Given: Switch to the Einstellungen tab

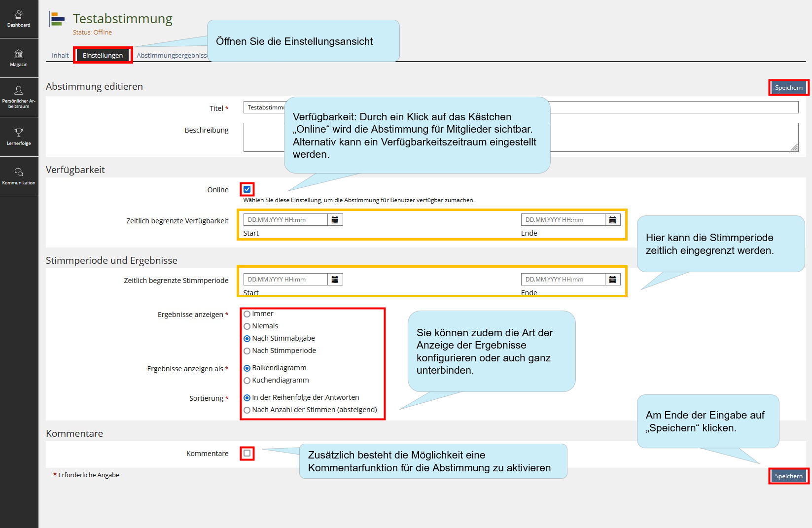Looking at the screenshot, I should [x=103, y=55].
